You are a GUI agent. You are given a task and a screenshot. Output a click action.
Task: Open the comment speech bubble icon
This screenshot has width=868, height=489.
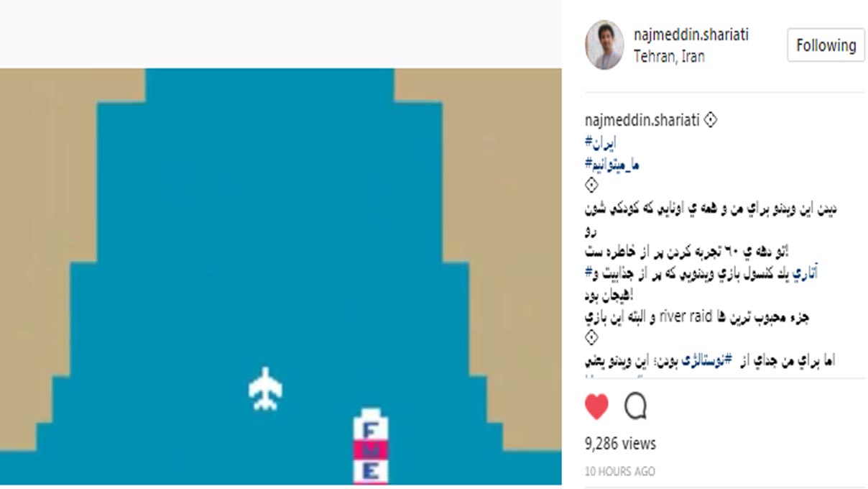click(x=635, y=407)
